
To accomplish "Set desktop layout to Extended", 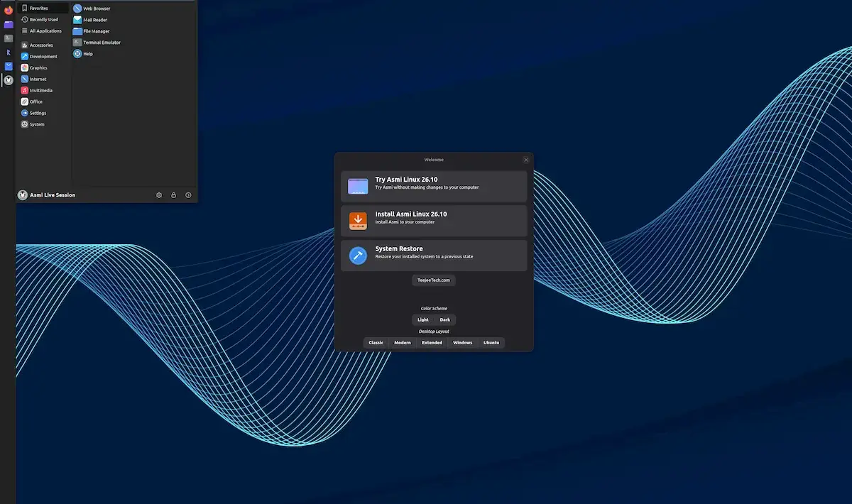I will click(x=432, y=343).
